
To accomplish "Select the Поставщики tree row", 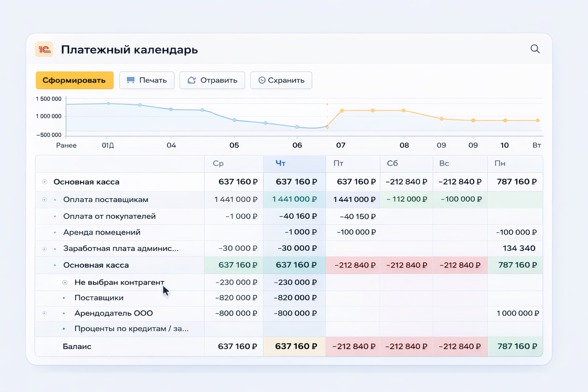I will [x=99, y=298].
